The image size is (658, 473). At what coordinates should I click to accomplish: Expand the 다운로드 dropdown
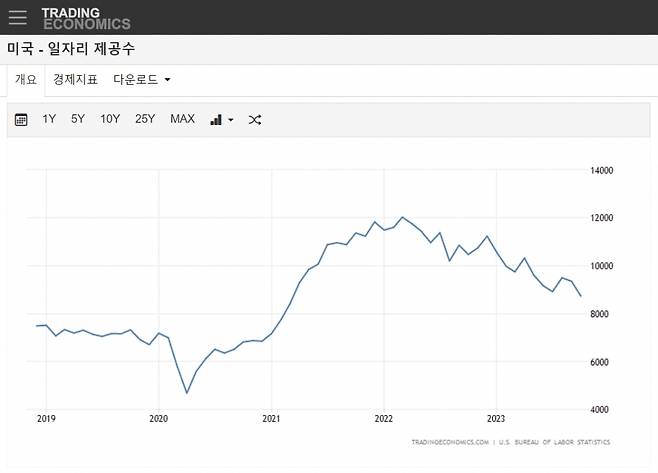pyautogui.click(x=141, y=79)
